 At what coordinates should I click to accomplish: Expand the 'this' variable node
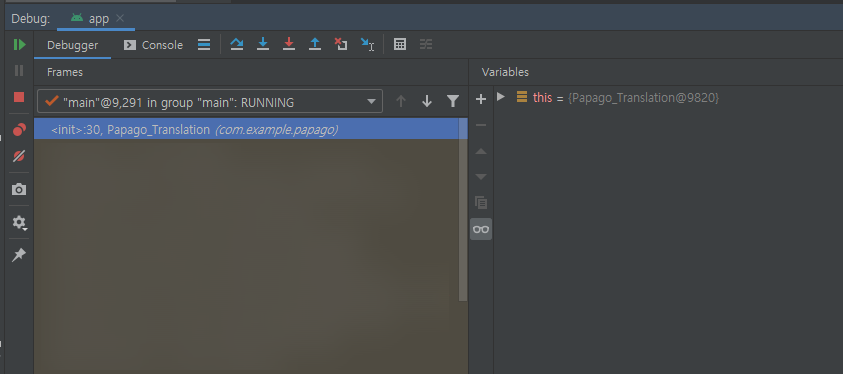pos(501,97)
